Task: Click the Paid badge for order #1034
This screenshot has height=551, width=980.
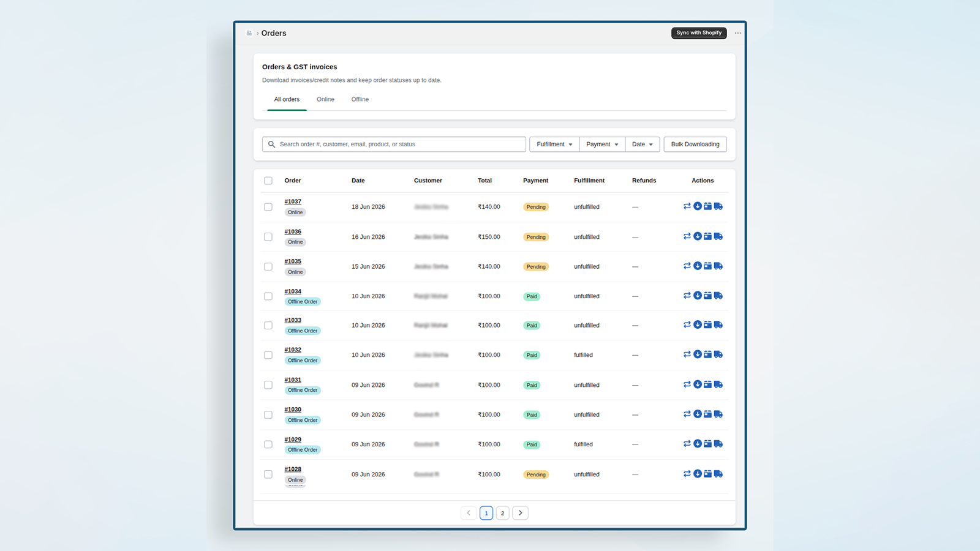Action: (532, 296)
